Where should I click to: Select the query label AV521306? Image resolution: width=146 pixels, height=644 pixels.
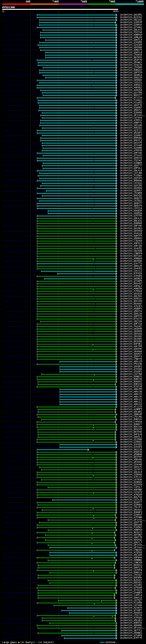click(8, 8)
